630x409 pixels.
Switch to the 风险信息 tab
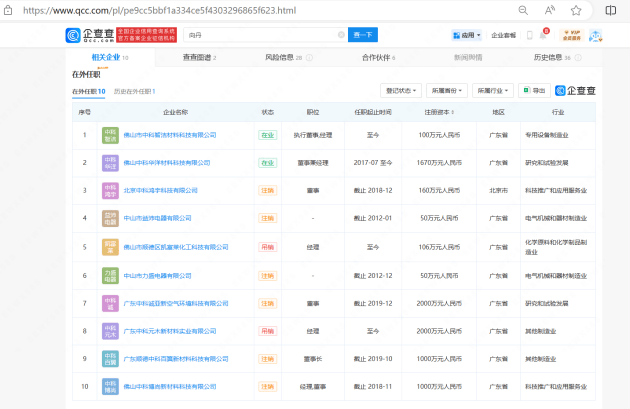click(283, 57)
